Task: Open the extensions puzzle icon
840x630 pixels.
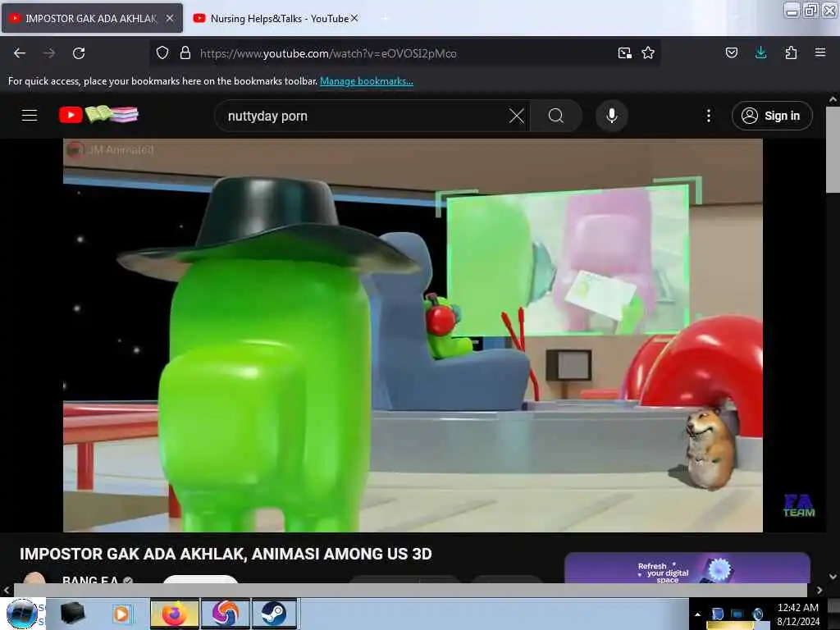Action: click(791, 53)
